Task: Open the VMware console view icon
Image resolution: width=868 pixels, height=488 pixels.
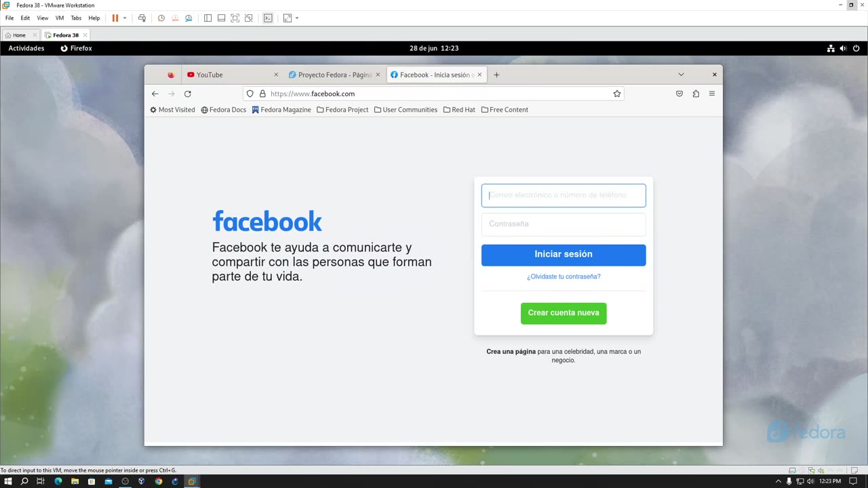Action: [268, 18]
